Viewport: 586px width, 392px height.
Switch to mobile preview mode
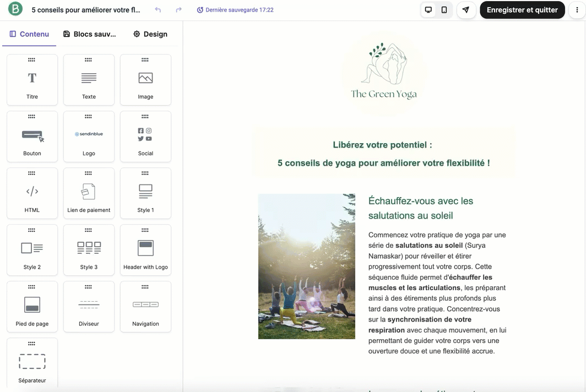point(444,10)
